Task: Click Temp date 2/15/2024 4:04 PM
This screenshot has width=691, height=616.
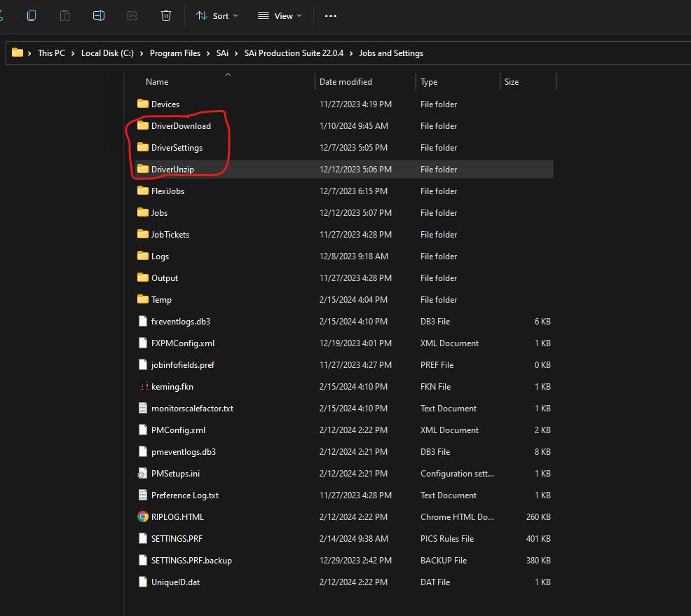Action: click(x=353, y=300)
